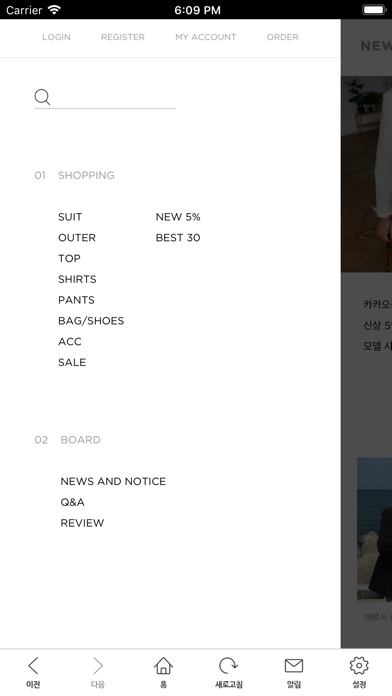Tap the magnifying glass search icon
Screen dimensions: 392x696
42,97
